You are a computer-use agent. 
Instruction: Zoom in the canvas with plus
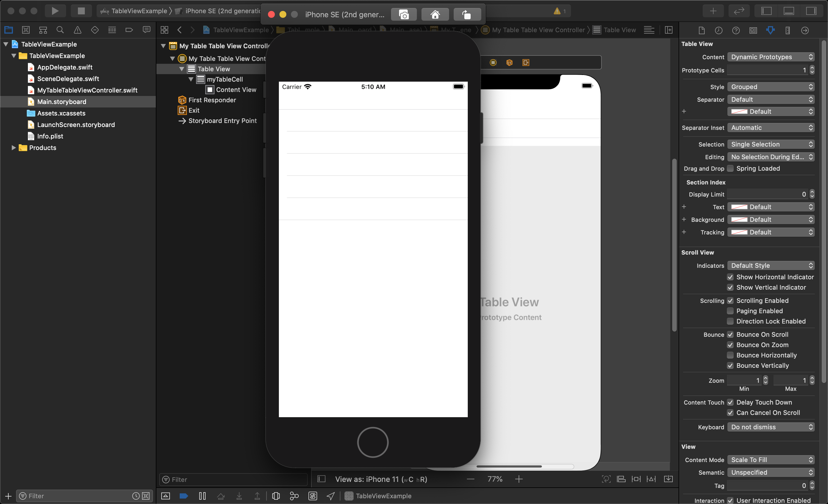519,479
